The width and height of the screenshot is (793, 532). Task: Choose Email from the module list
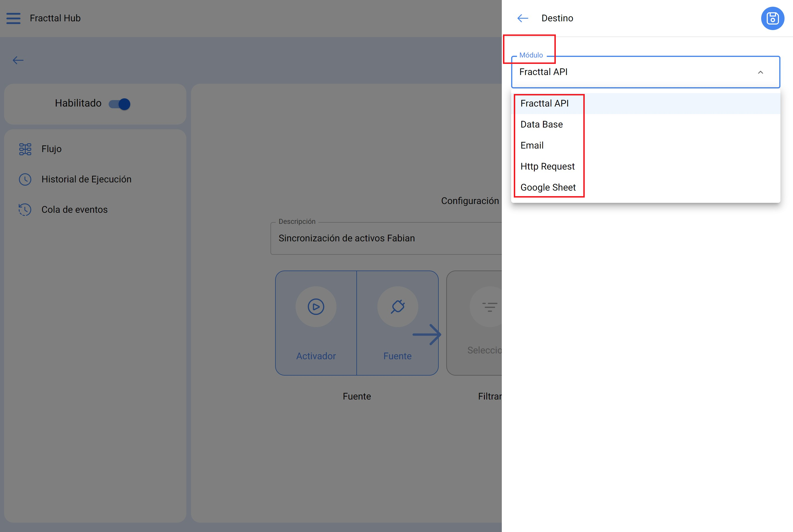645,146
